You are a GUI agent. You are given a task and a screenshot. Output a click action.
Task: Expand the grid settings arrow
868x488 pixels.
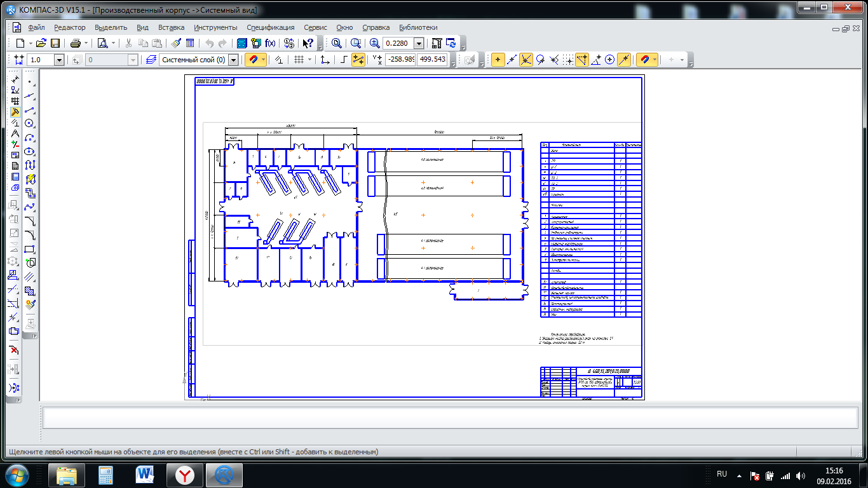point(309,60)
